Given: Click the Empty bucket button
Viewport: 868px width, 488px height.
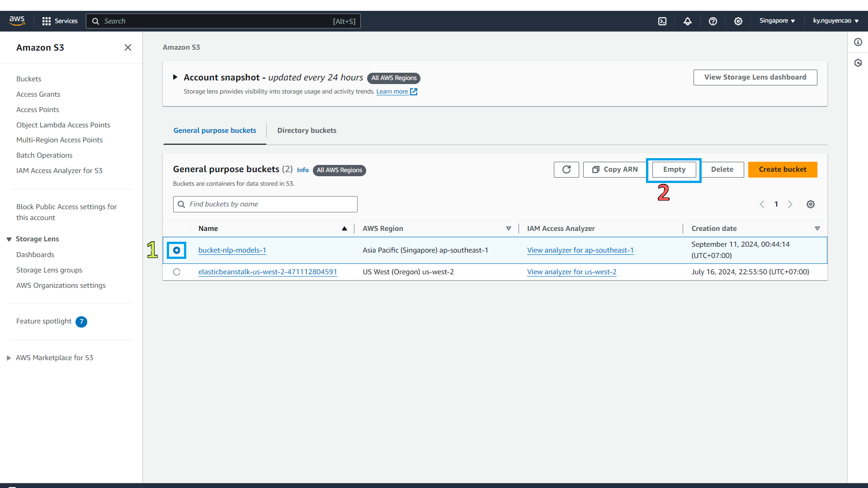Looking at the screenshot, I should (674, 169).
